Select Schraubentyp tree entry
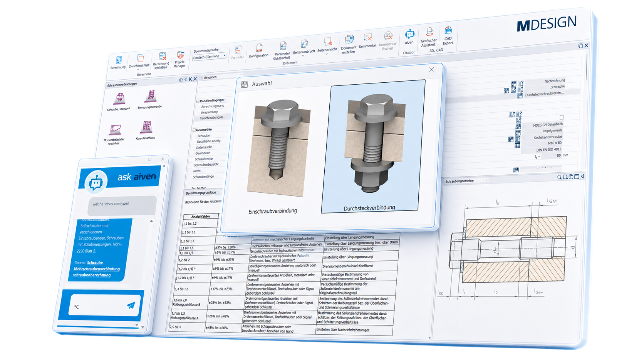Image resolution: width=644 pixels, height=362 pixels. pyautogui.click(x=204, y=158)
